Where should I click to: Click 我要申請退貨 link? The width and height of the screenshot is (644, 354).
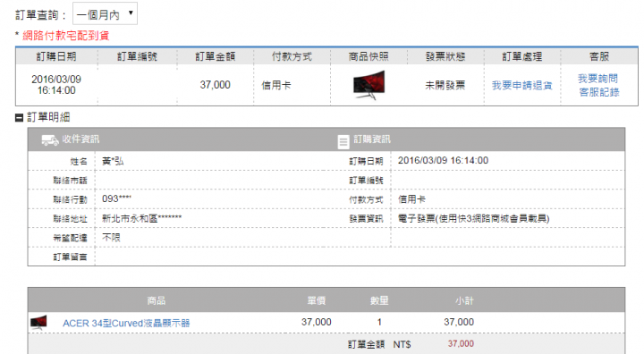[x=522, y=86]
